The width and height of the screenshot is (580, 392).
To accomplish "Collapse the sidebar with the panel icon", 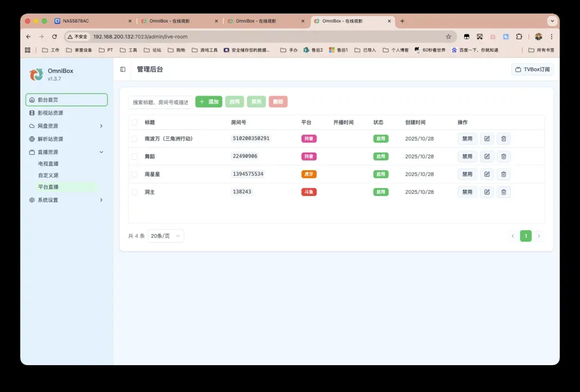I will [123, 69].
